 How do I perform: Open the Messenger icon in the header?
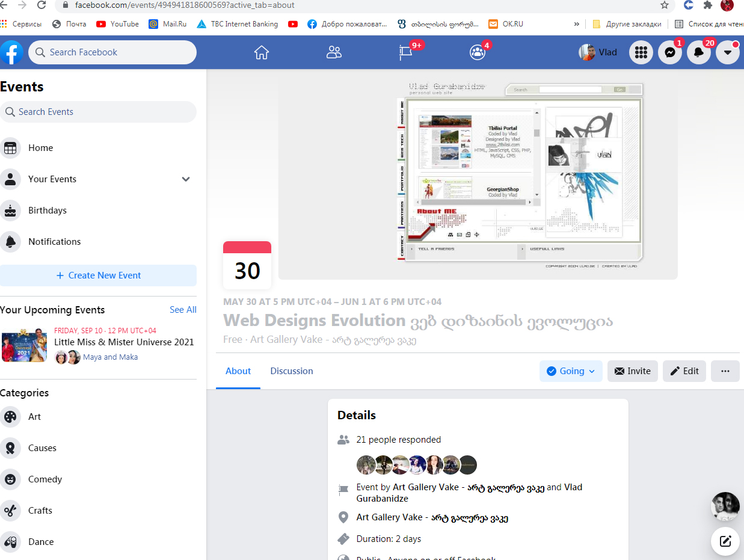pyautogui.click(x=669, y=53)
